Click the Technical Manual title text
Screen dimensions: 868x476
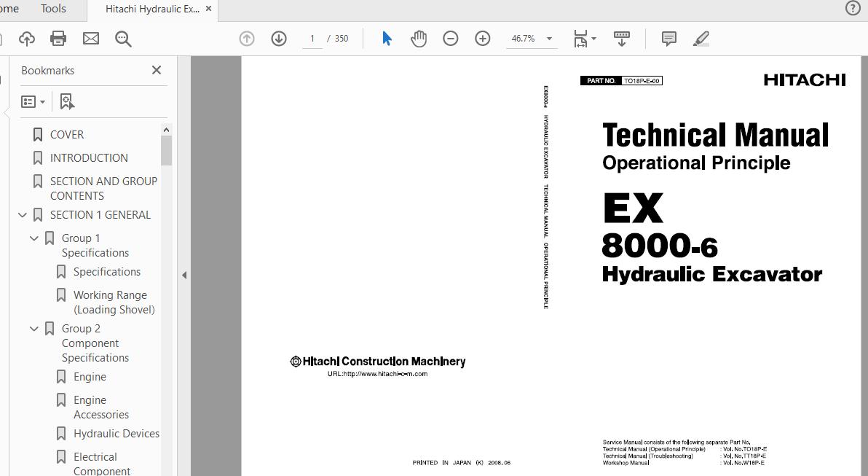click(x=716, y=135)
